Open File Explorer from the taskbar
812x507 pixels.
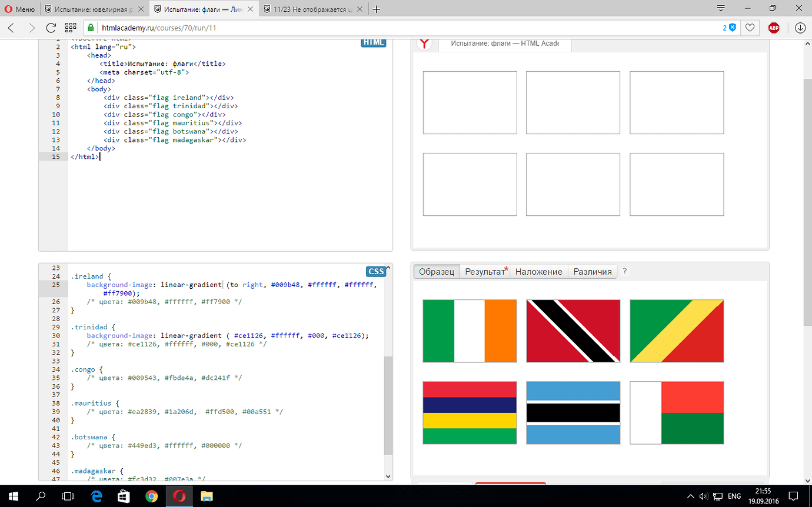pyautogui.click(x=207, y=496)
